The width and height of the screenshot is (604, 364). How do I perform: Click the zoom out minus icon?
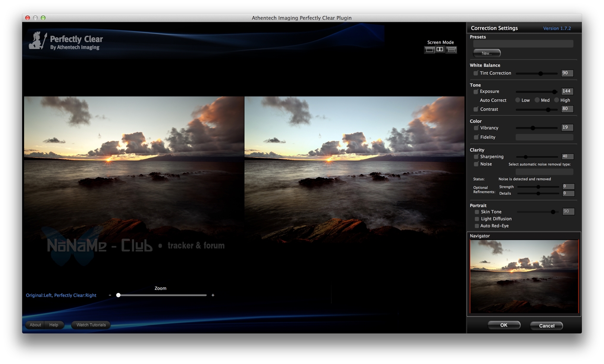[110, 295]
